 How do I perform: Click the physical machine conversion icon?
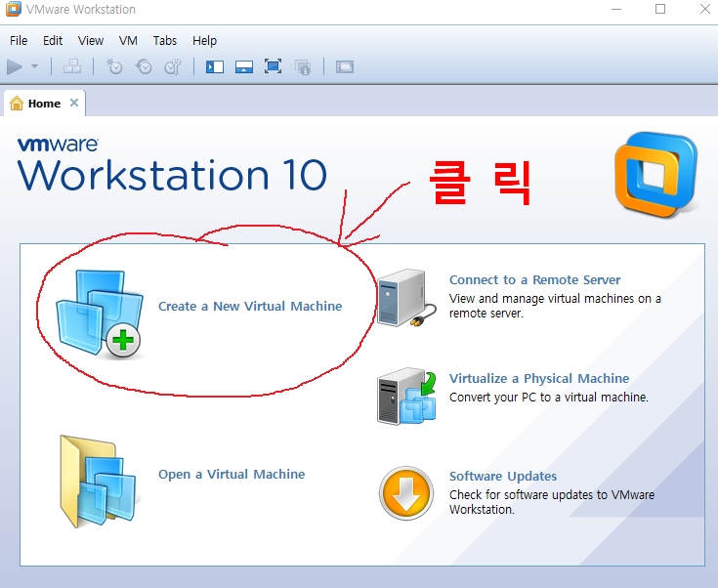[406, 397]
